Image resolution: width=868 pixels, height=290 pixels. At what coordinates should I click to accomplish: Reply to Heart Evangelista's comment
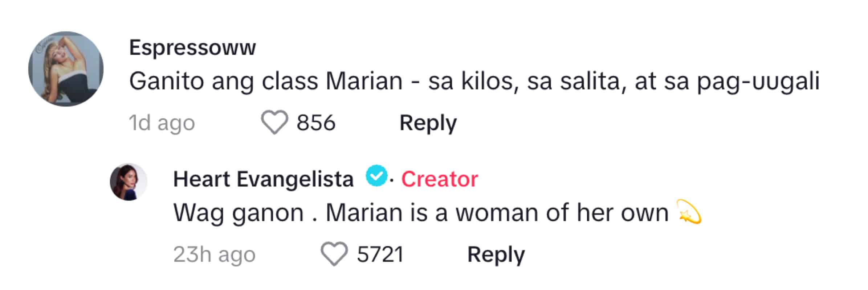click(496, 254)
